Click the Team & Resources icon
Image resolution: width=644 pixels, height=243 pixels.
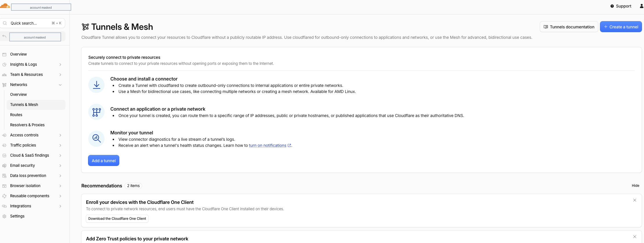tap(4, 75)
